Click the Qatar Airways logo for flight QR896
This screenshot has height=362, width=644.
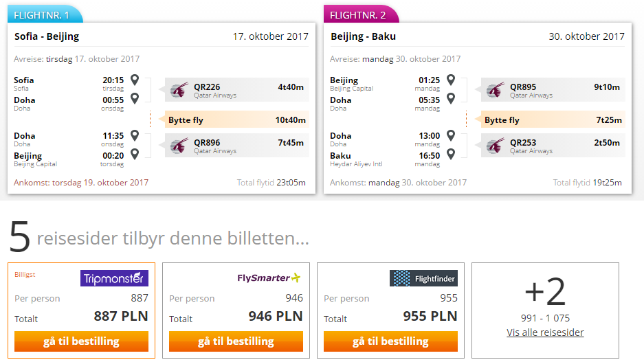coord(179,146)
